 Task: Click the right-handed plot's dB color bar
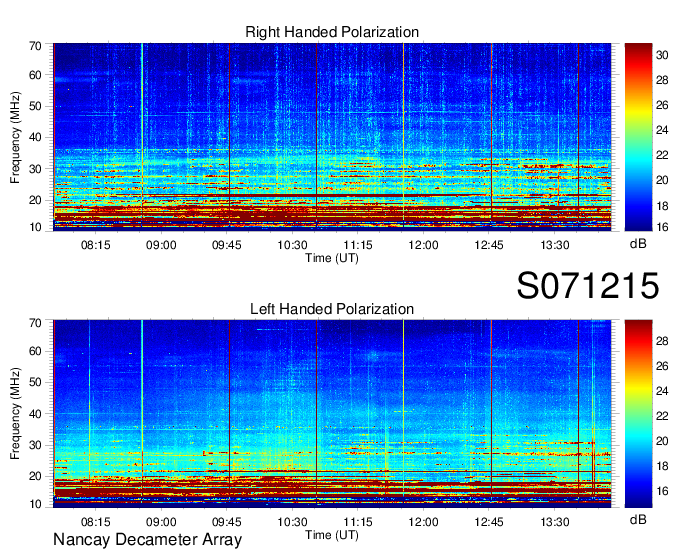coord(638,137)
